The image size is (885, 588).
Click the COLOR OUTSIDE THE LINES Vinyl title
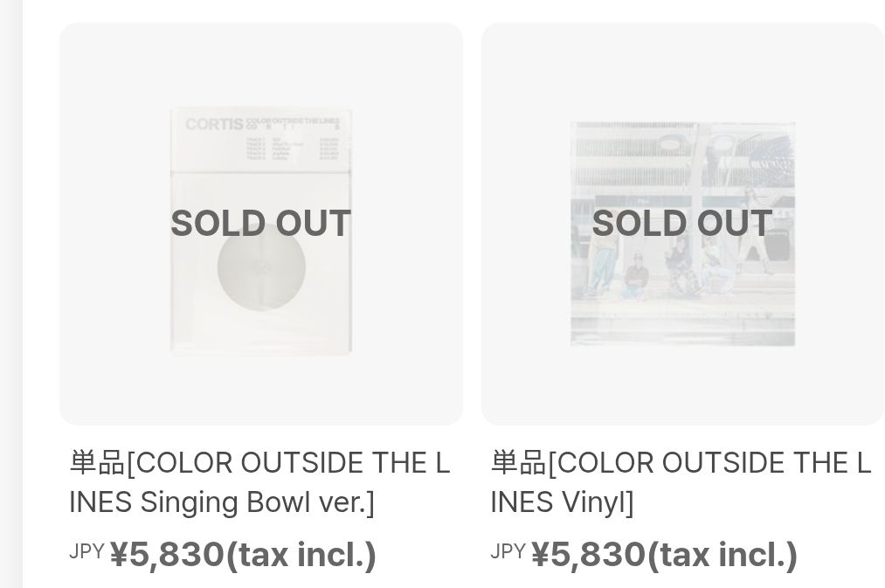click(x=681, y=482)
